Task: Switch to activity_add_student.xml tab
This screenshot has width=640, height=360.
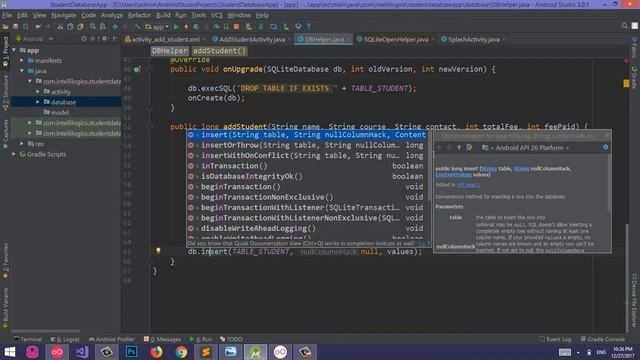Action: point(165,40)
